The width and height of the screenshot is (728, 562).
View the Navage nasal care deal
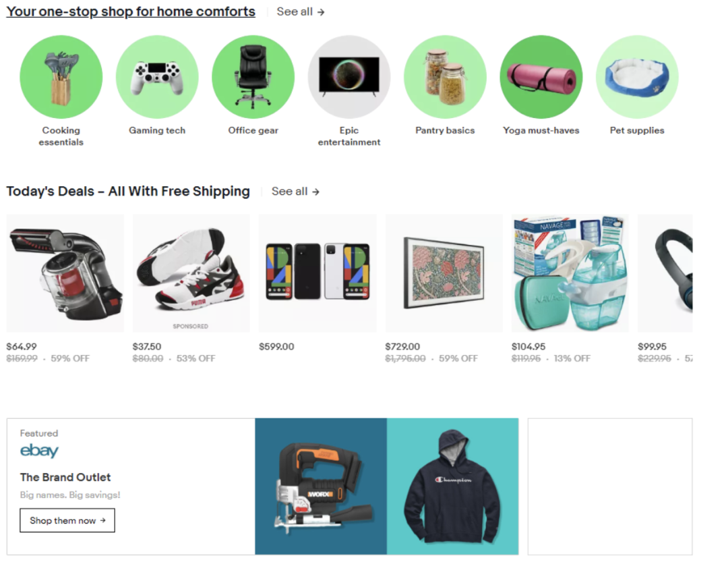pyautogui.click(x=570, y=273)
